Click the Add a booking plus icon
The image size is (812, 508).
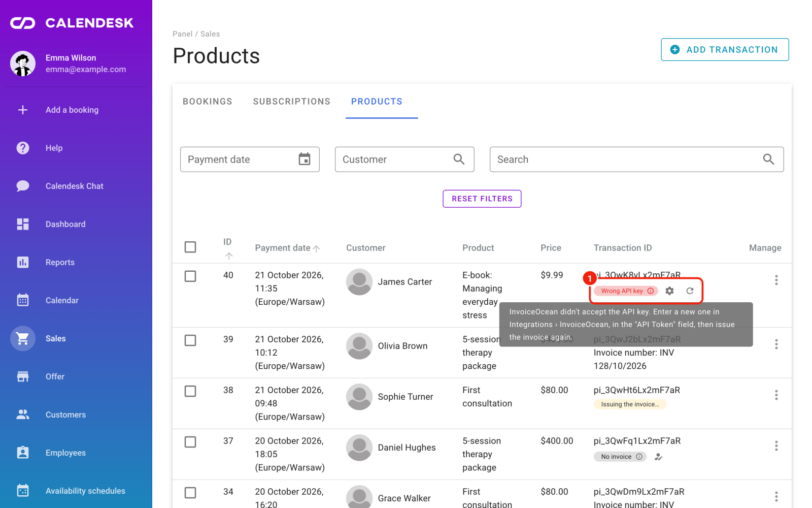coord(23,110)
